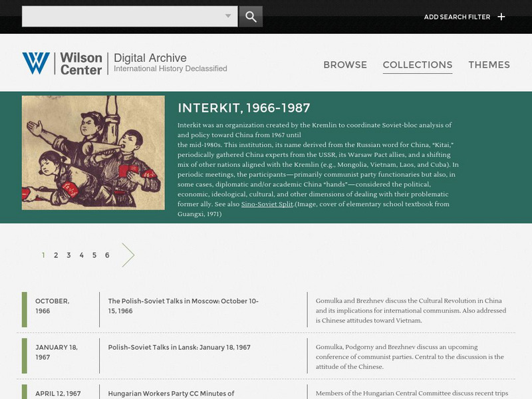
Task: Click the October, 1966 date
Action: [x=53, y=306]
